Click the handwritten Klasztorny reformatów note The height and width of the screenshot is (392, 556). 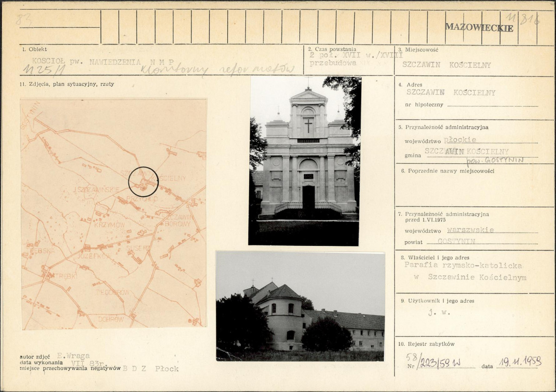click(x=218, y=70)
